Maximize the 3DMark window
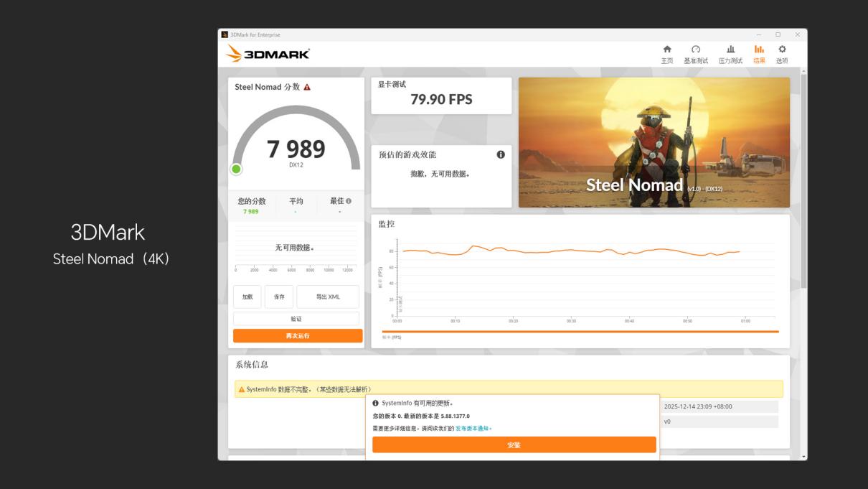Viewport: 868px width, 489px height. (x=778, y=34)
